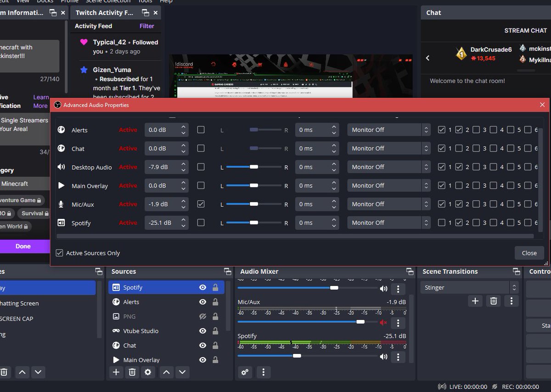Viewport: 551px width, 392px height.
Task: Toggle track 1 for Spotify
Action: click(442, 223)
